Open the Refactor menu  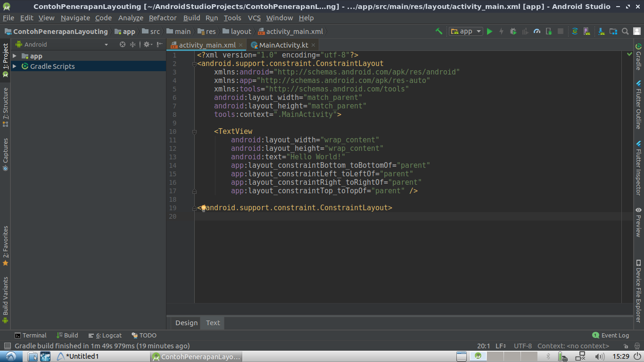tap(163, 18)
